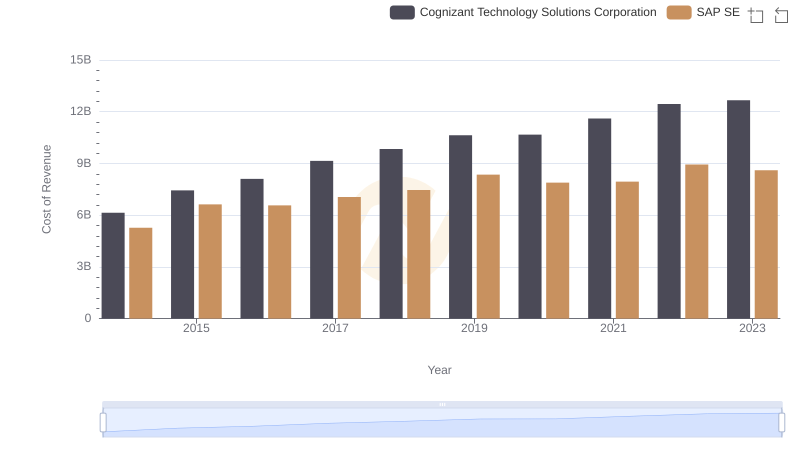This screenshot has width=800, height=461.
Task: Click the 2015 x-axis label
Action: pos(196,328)
